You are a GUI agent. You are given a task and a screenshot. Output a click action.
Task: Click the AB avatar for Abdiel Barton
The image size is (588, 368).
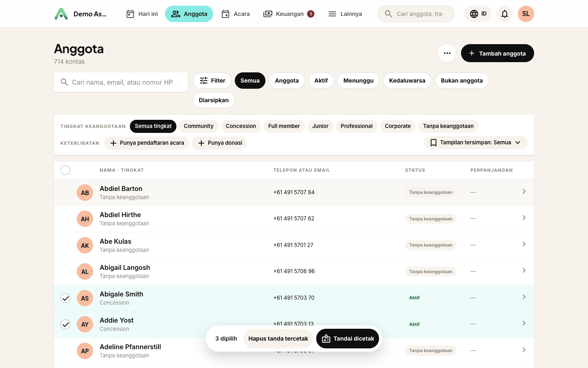(85, 193)
